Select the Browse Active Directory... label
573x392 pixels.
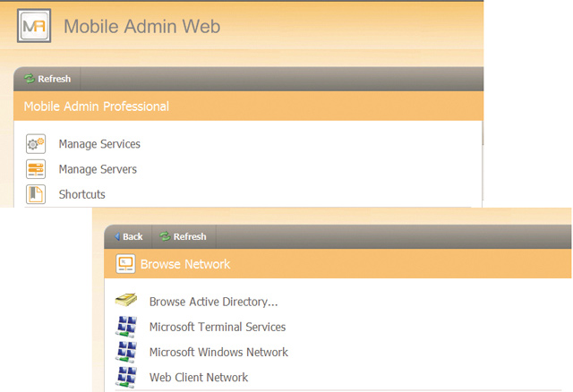tap(213, 302)
